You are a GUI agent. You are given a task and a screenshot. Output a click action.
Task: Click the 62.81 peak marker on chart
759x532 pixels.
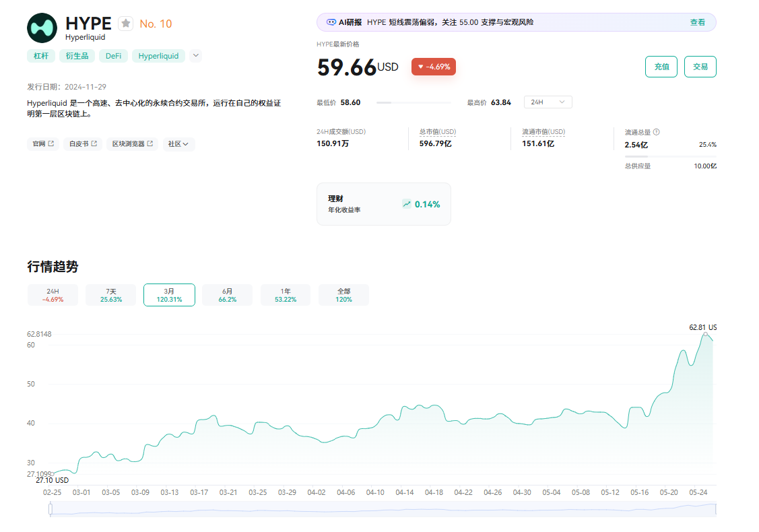(706, 334)
